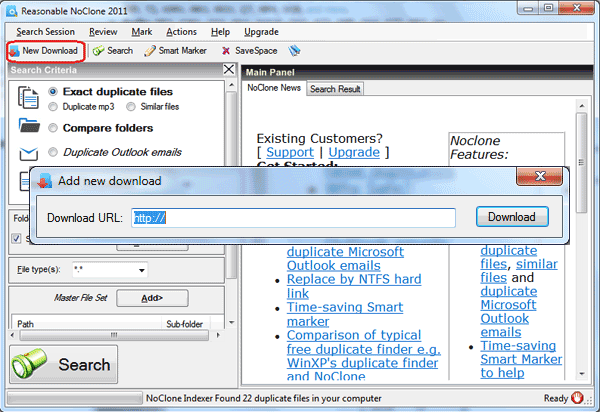Open the File type(s) dropdown

(141, 270)
